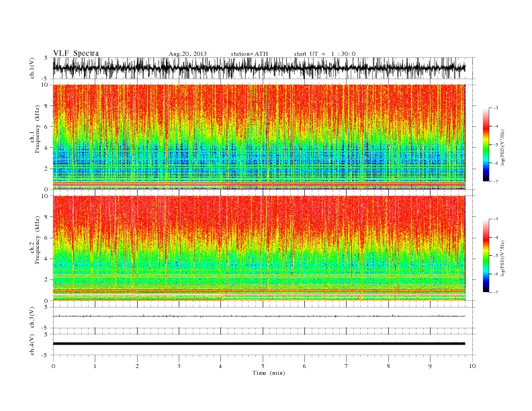Click the time axis tick label "1"

(x=95, y=366)
